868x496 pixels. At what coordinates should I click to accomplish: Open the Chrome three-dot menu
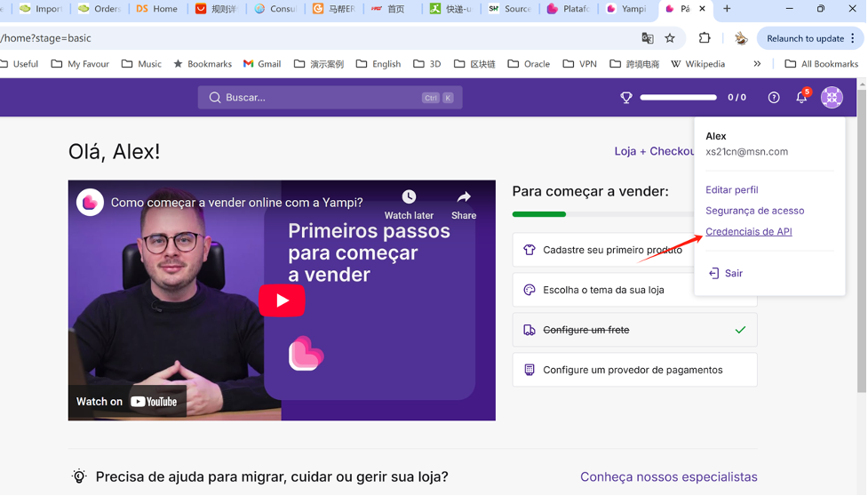click(x=853, y=38)
